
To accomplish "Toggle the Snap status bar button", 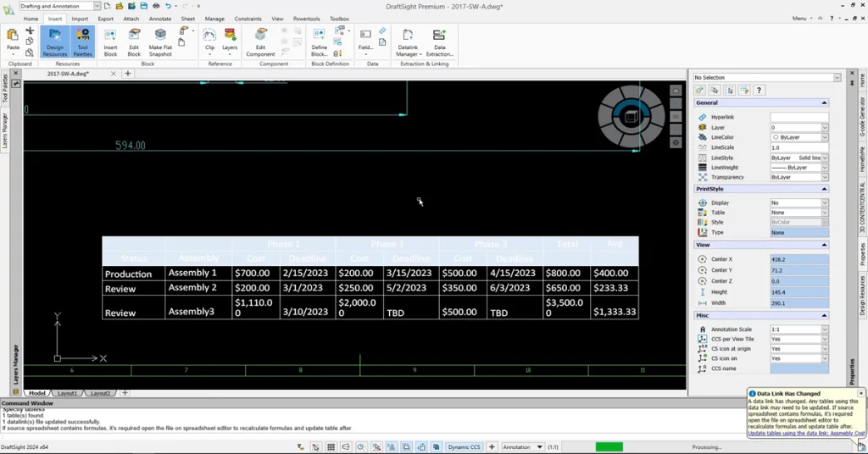I will pos(316,447).
